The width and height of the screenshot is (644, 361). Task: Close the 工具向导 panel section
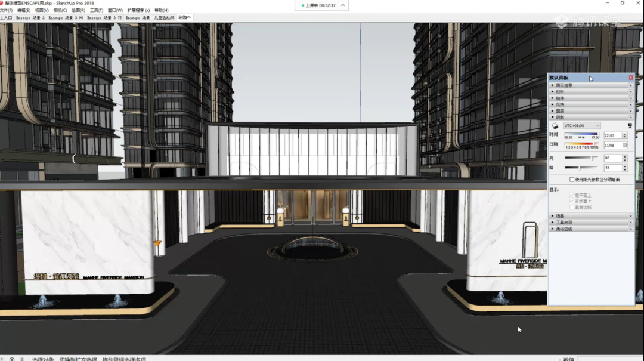pos(631,223)
